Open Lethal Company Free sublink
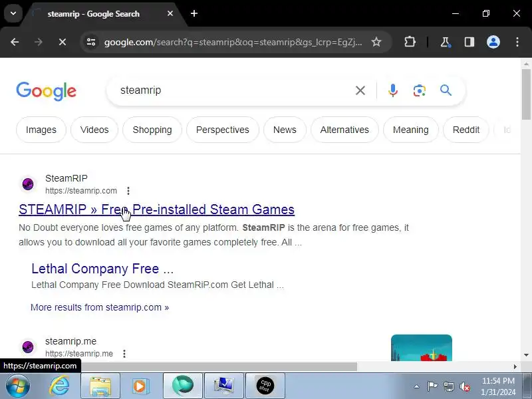Image resolution: width=532 pixels, height=399 pixels. (x=102, y=269)
